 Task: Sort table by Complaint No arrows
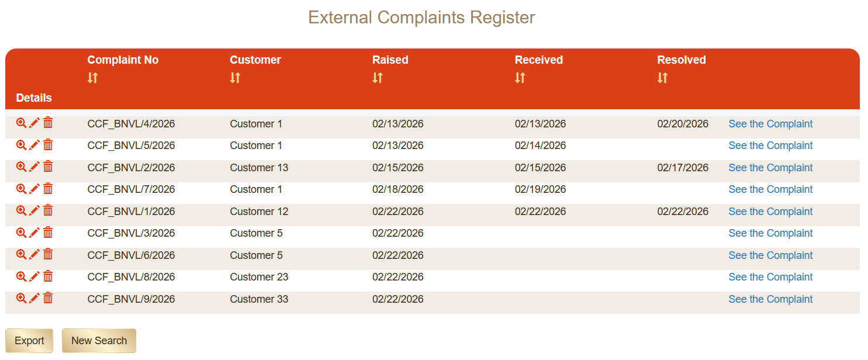click(x=92, y=78)
